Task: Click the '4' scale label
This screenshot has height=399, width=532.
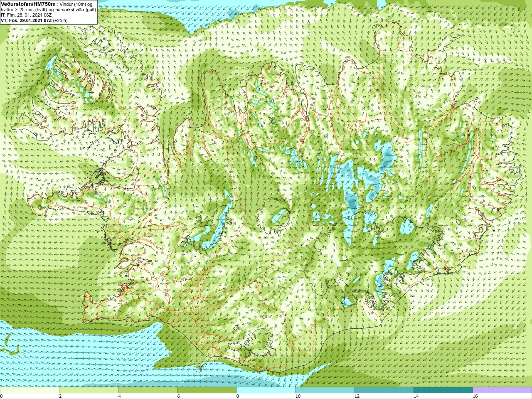Action: pyautogui.click(x=119, y=396)
